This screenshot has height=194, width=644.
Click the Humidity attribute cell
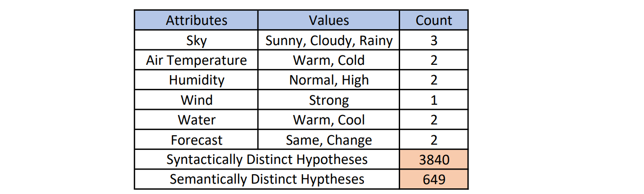(x=196, y=80)
